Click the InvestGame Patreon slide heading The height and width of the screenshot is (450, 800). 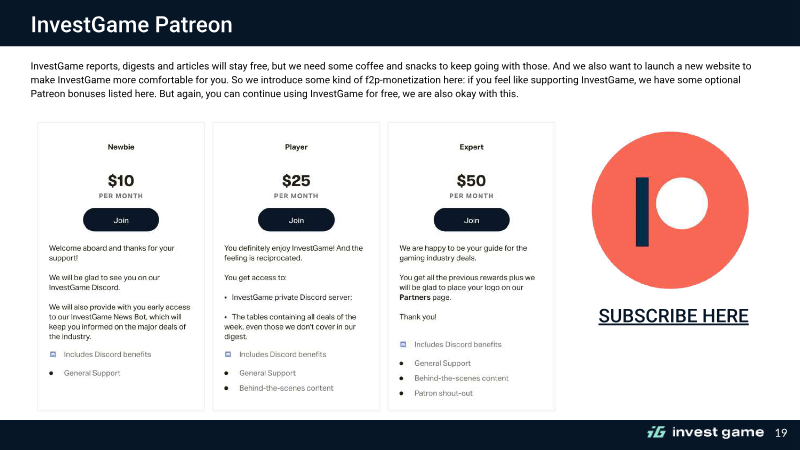132,24
